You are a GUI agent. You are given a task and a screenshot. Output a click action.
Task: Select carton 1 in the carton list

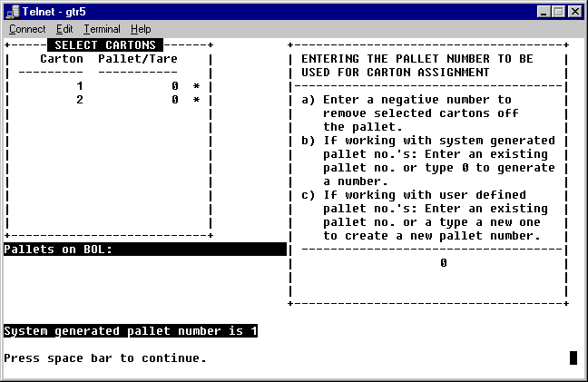[79, 86]
